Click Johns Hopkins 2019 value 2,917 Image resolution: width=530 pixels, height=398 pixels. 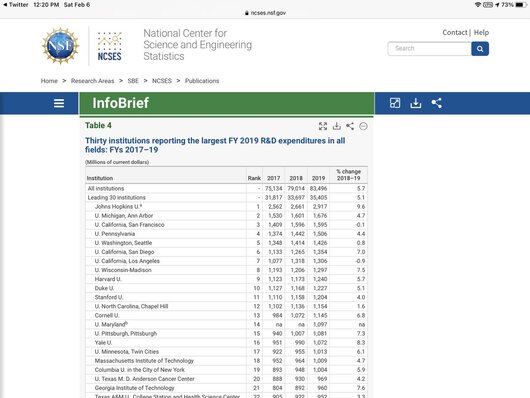[320, 207]
